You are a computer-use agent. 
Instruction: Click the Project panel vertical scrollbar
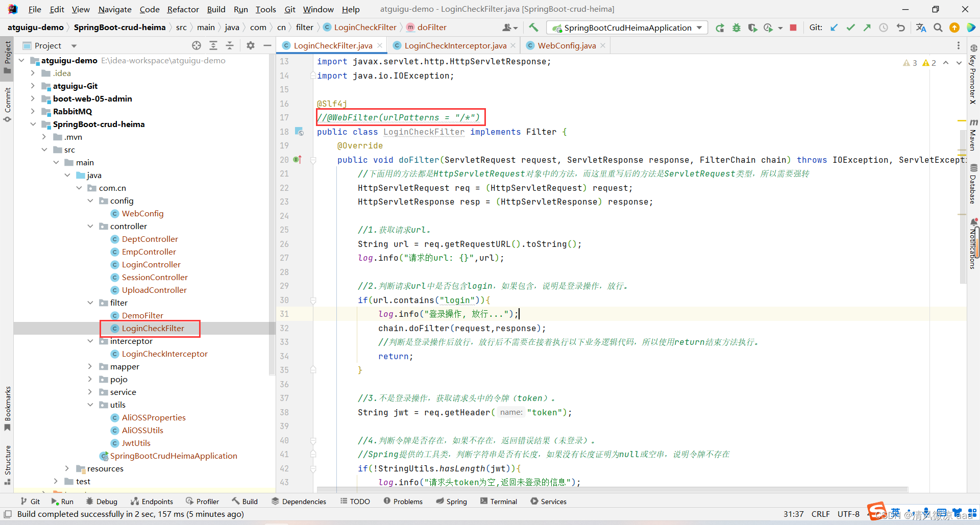[272, 214]
